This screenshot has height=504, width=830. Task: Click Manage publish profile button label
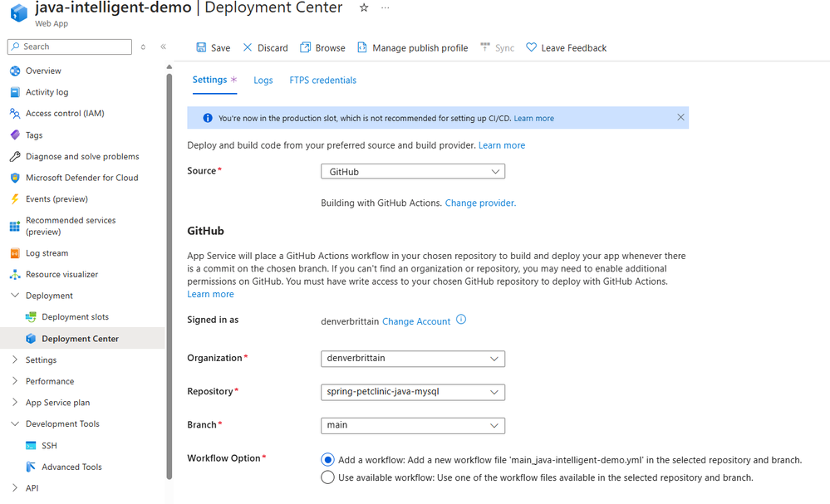(x=420, y=48)
